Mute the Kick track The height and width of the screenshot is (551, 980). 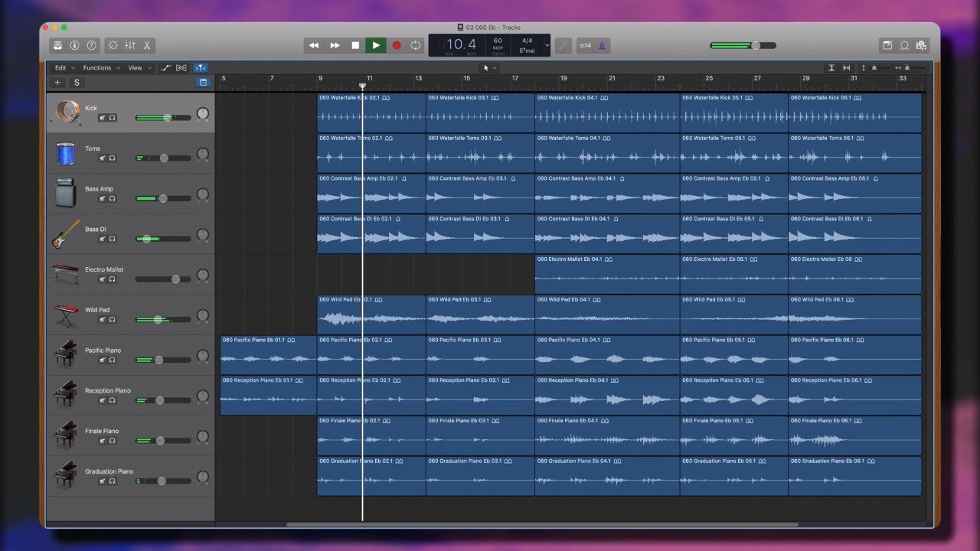[x=102, y=118]
